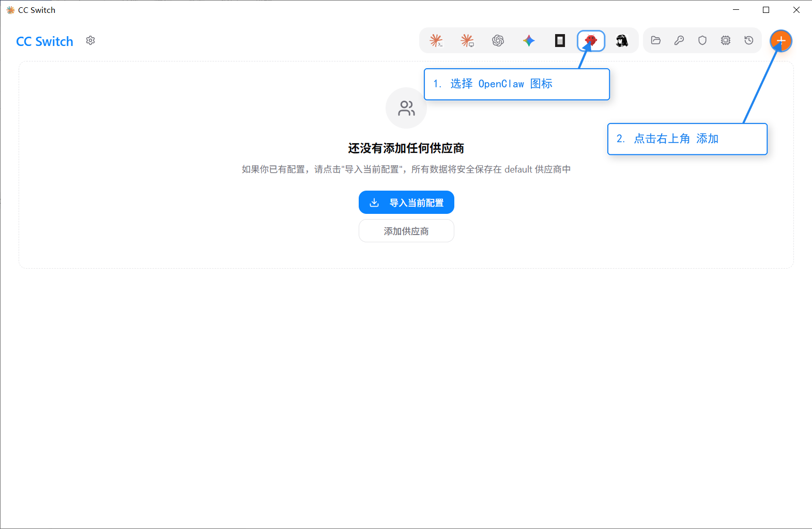Open the shield icon in toolbar
This screenshot has height=529, width=812.
702,40
